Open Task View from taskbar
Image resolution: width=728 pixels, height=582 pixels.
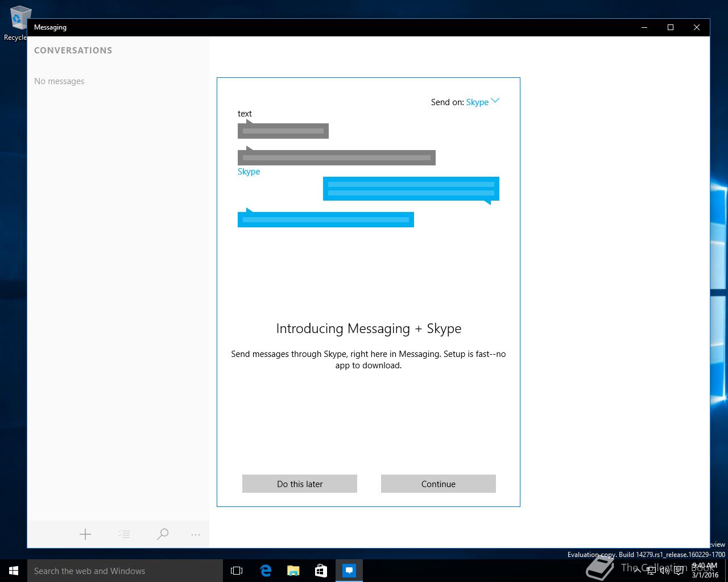(x=237, y=571)
